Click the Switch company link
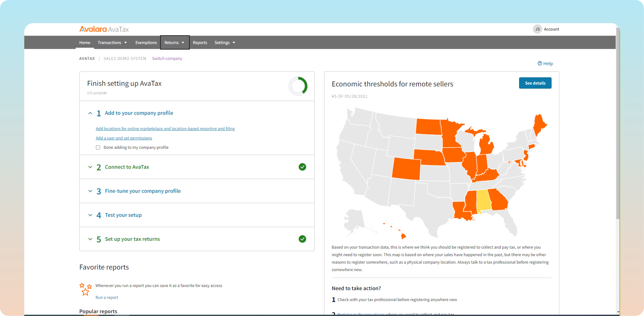The height and width of the screenshot is (316, 644). (x=167, y=58)
